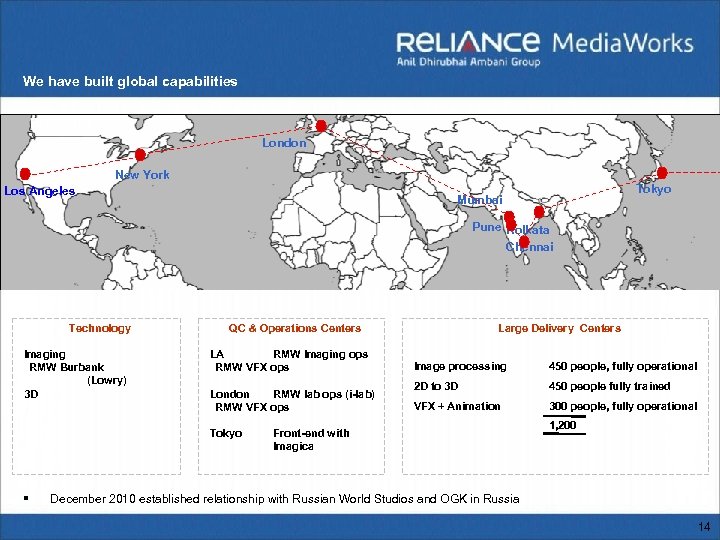Viewport: 720px width, 540px height.
Task: Click '300 people, fully operational' text
Action: tap(623, 406)
